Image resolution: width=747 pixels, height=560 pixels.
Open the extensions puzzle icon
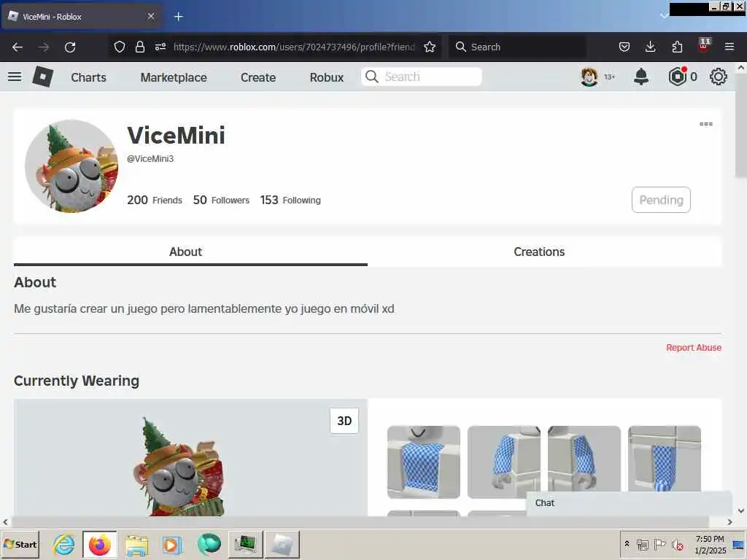point(677,47)
